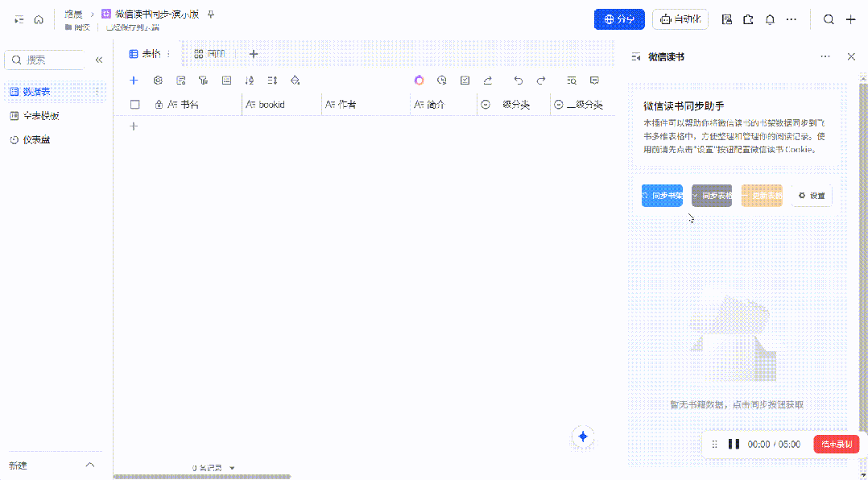The width and height of the screenshot is (868, 480).
Task: Expand the 新建 section chevron
Action: pos(90,465)
